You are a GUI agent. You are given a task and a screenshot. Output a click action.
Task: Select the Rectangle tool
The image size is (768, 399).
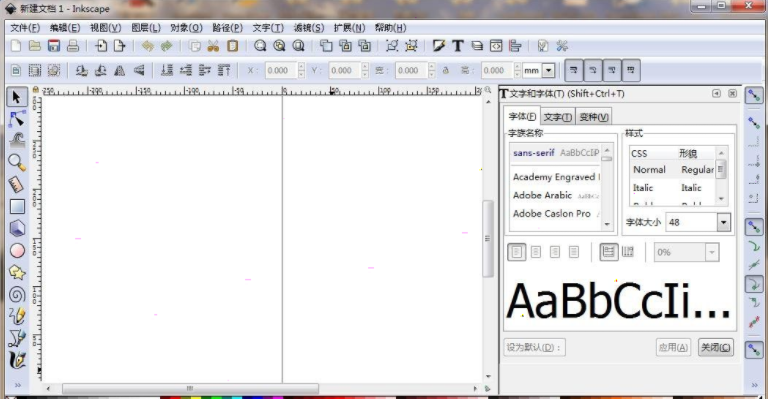[x=17, y=207]
